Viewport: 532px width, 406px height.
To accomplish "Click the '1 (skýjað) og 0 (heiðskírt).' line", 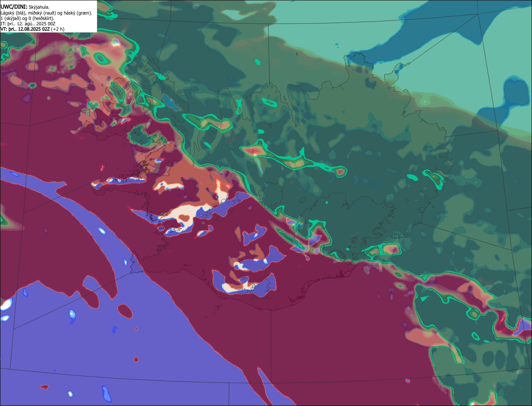I will click(x=27, y=18).
